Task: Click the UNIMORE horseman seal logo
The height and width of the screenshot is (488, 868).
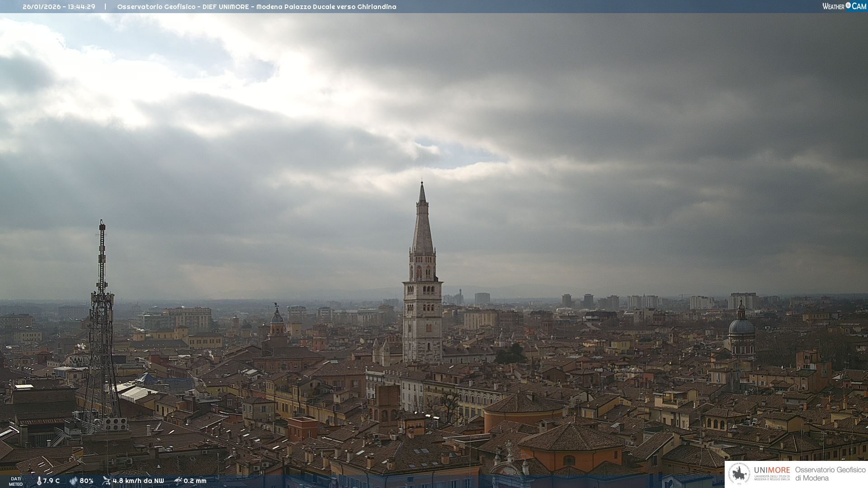Action: (x=739, y=474)
